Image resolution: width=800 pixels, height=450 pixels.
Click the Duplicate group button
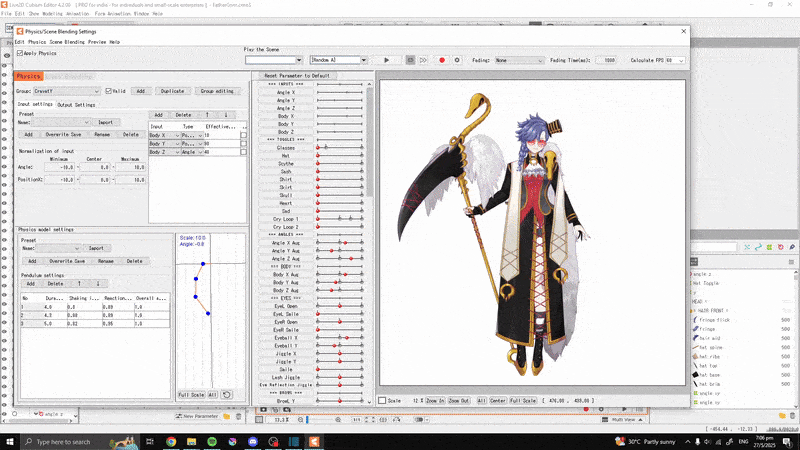(172, 91)
